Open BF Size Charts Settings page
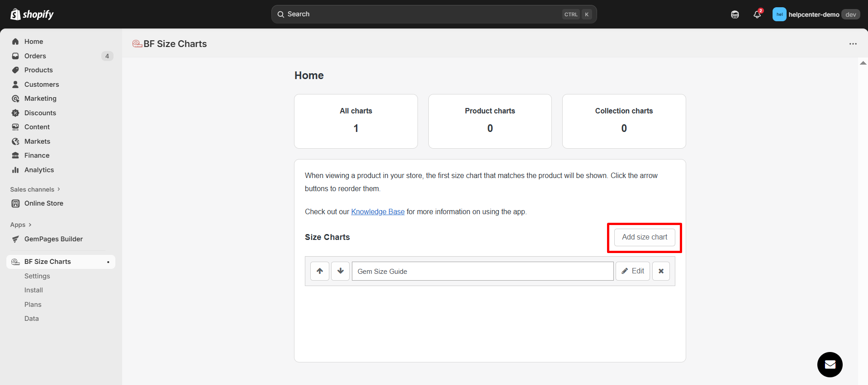Screen dimensions: 868x385 click(x=37, y=276)
